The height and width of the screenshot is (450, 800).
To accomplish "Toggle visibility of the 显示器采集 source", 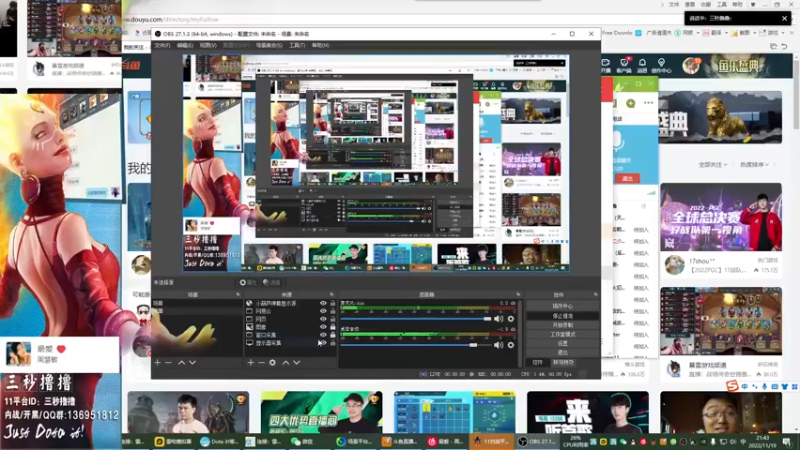I will [323, 343].
